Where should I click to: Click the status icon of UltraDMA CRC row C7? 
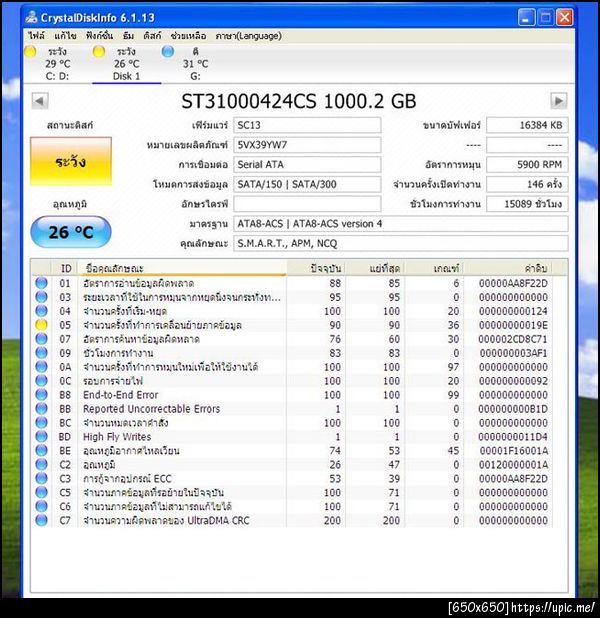pos(41,520)
